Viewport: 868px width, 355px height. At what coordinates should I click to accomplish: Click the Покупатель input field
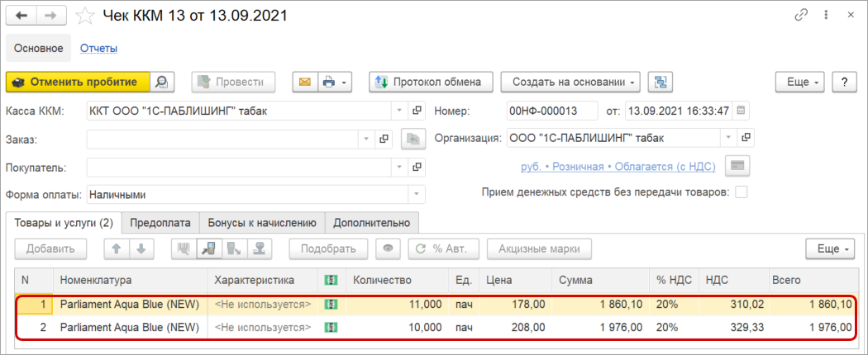pos(239,166)
